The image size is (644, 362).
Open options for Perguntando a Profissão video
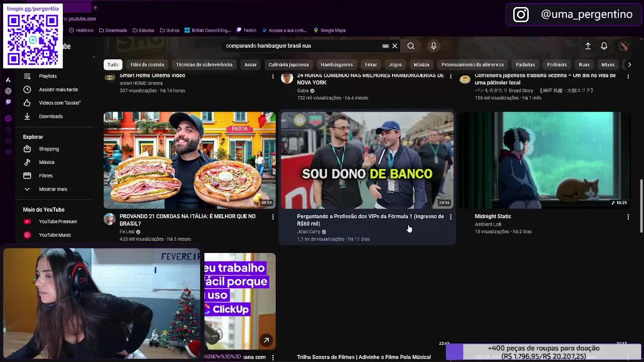pyautogui.click(x=451, y=217)
